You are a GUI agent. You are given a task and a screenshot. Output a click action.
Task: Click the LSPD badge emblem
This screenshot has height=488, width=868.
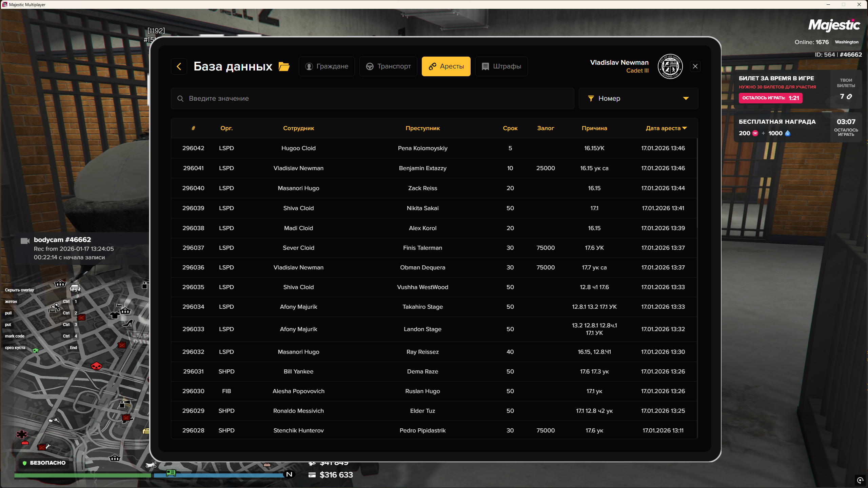click(670, 66)
